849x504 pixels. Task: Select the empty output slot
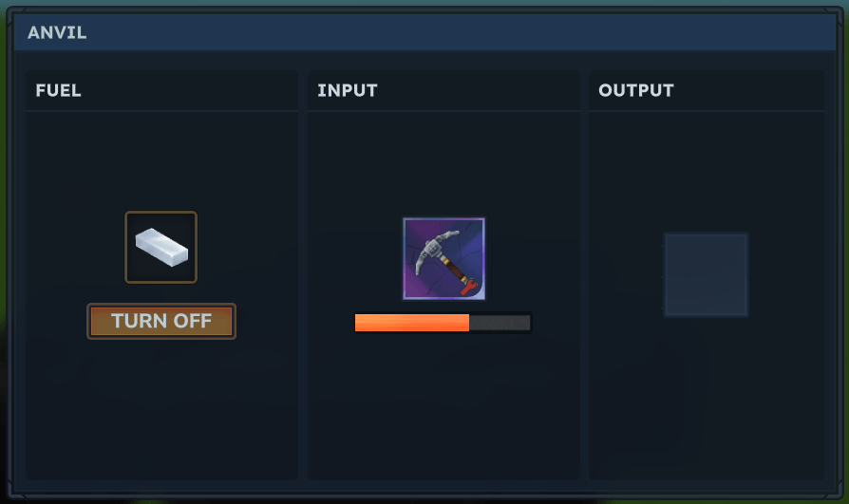(x=706, y=274)
